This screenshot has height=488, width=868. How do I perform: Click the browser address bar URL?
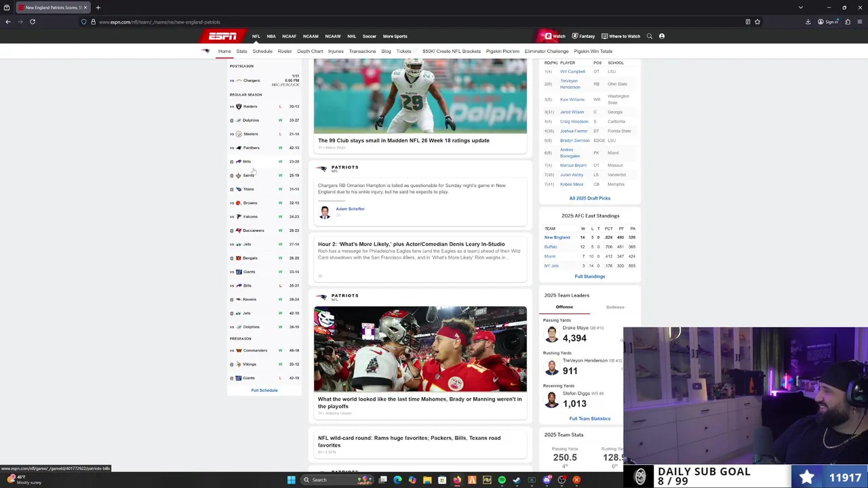[159, 22]
